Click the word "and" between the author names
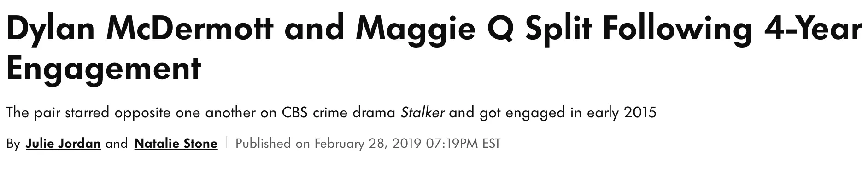 pos(117,144)
